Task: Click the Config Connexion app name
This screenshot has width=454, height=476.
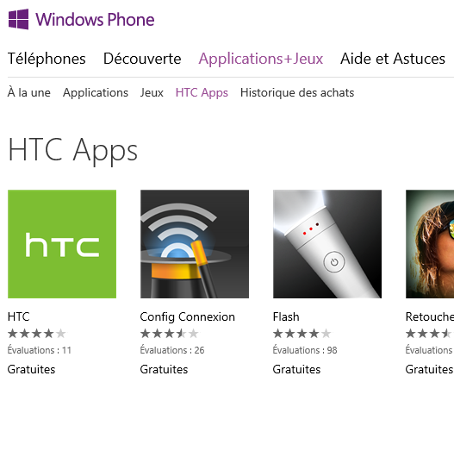Action: click(x=188, y=317)
